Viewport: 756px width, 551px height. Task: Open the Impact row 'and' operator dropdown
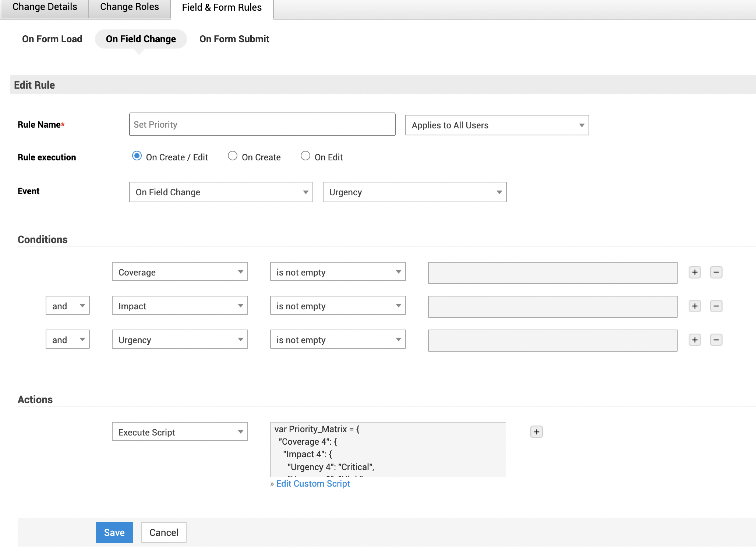pyautogui.click(x=68, y=306)
